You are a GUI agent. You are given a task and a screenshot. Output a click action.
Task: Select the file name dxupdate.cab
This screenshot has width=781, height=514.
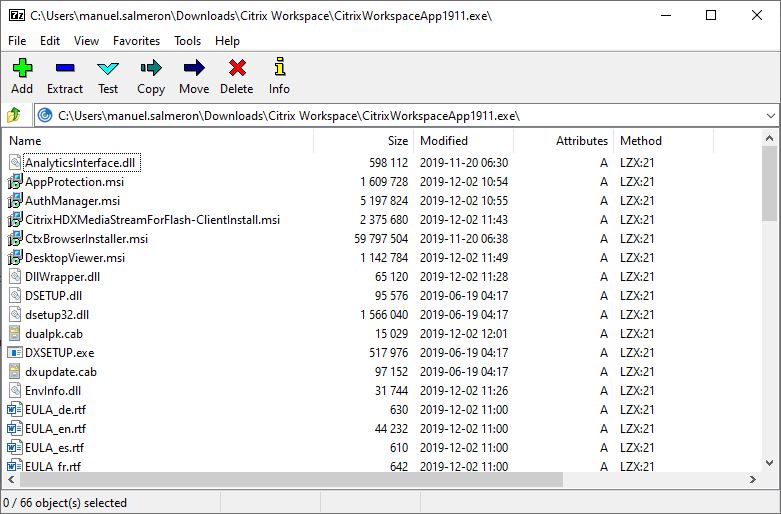point(61,372)
